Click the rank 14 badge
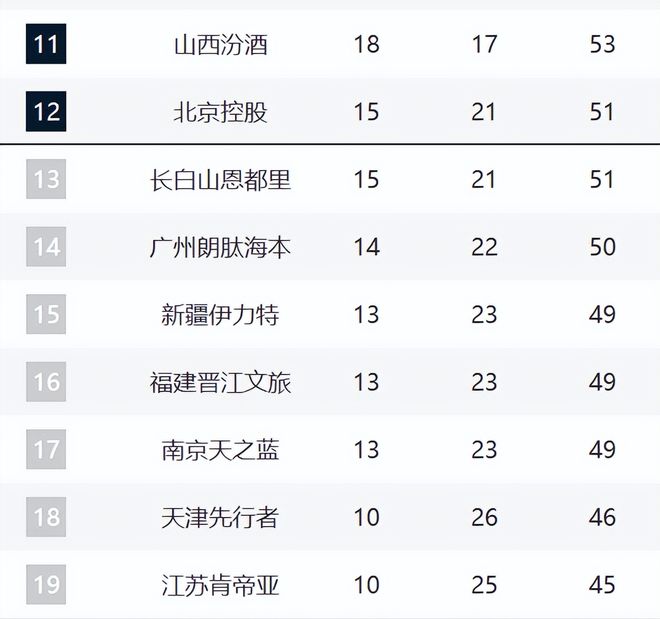The height and width of the screenshot is (619, 660). tap(46, 246)
